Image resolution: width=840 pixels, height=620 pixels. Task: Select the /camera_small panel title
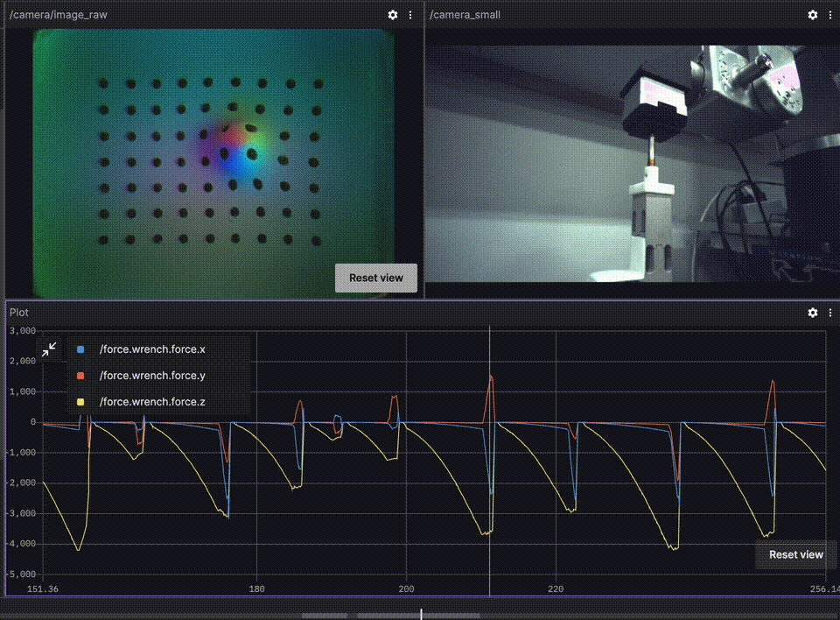(x=465, y=15)
